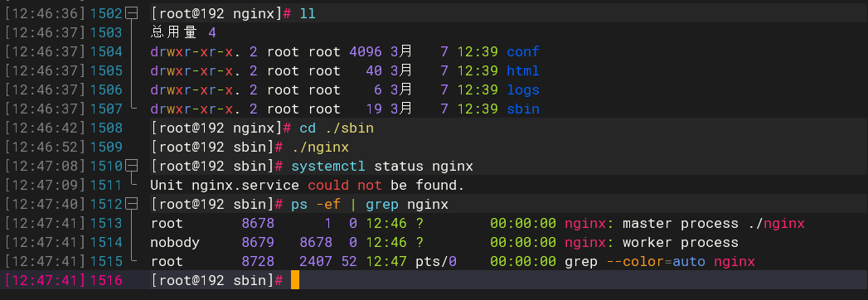Click the 'cd ./sbin' command text

pyautogui.click(x=337, y=128)
